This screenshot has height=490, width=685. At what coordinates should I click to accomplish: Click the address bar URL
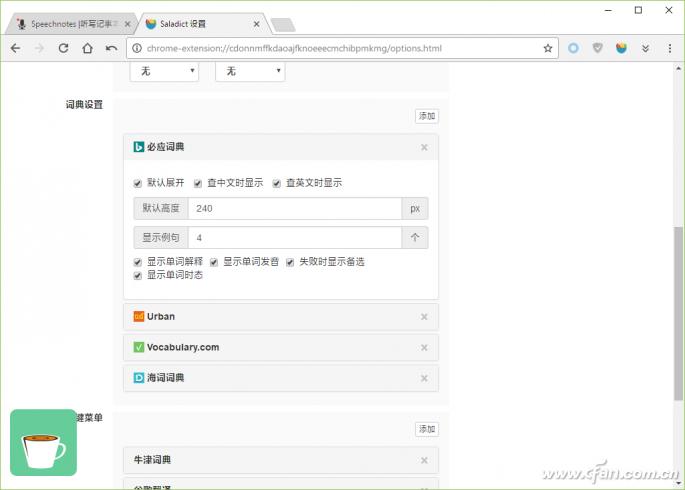[294, 48]
